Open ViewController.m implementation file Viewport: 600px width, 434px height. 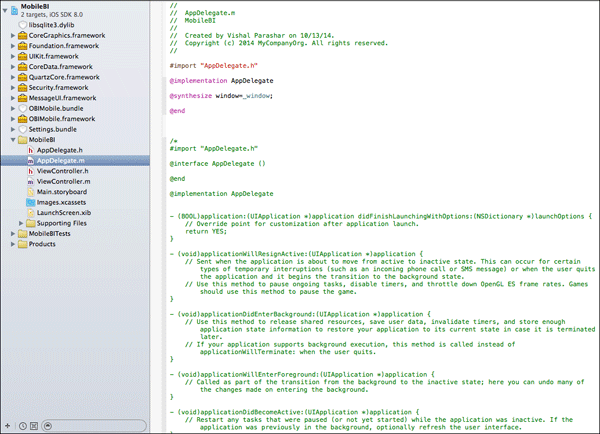pos(63,182)
